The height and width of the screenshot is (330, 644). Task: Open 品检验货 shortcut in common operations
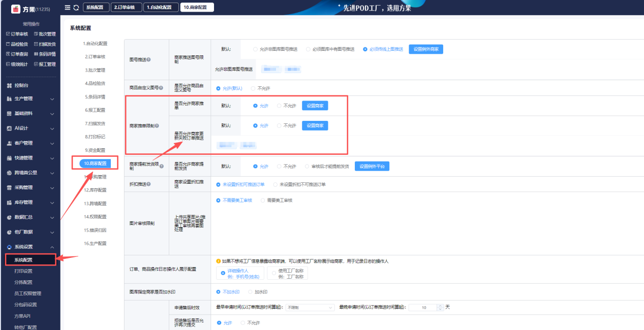pos(16,44)
